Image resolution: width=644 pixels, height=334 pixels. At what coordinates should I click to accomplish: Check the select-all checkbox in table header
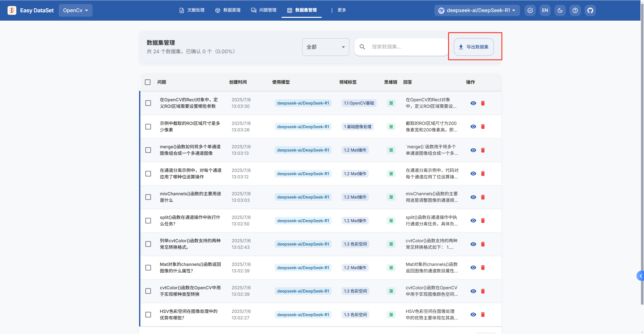tap(148, 82)
